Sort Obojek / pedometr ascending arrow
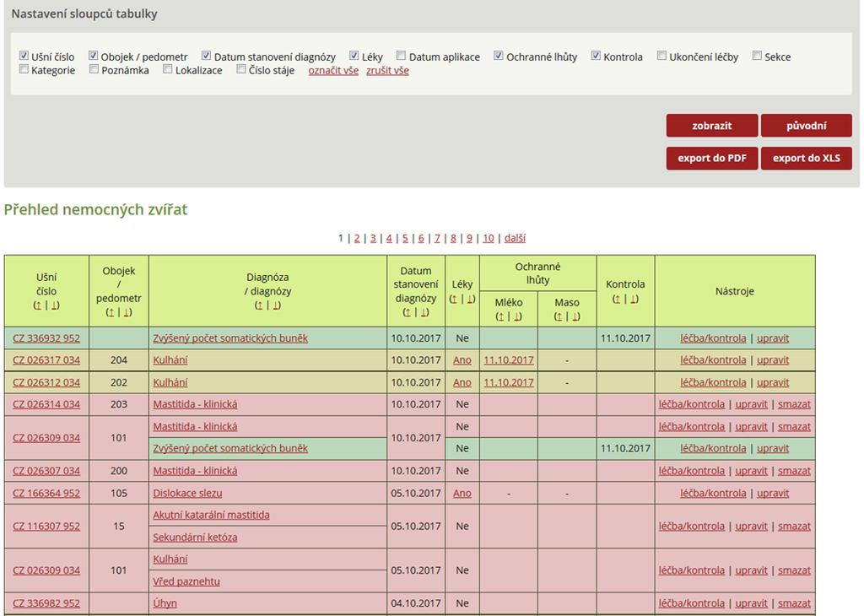864x616 pixels. [111, 312]
